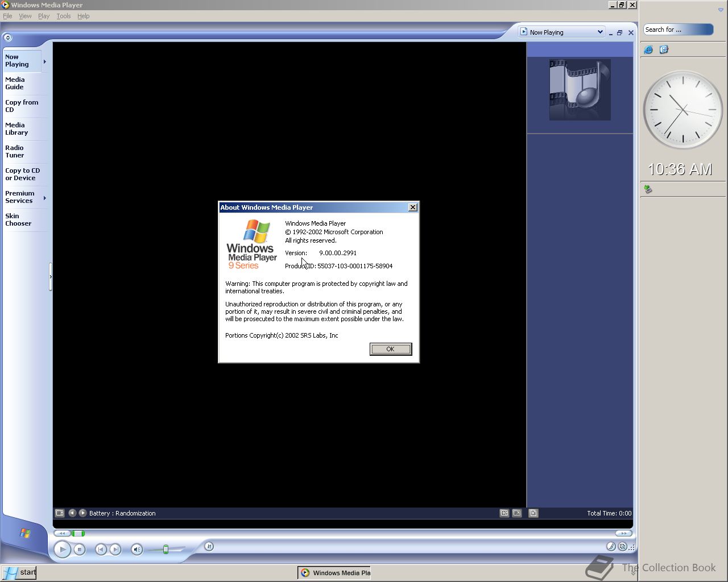Viewport: 728px width, 582px height.
Task: Click the rewind button on seek bar
Action: tap(63, 533)
